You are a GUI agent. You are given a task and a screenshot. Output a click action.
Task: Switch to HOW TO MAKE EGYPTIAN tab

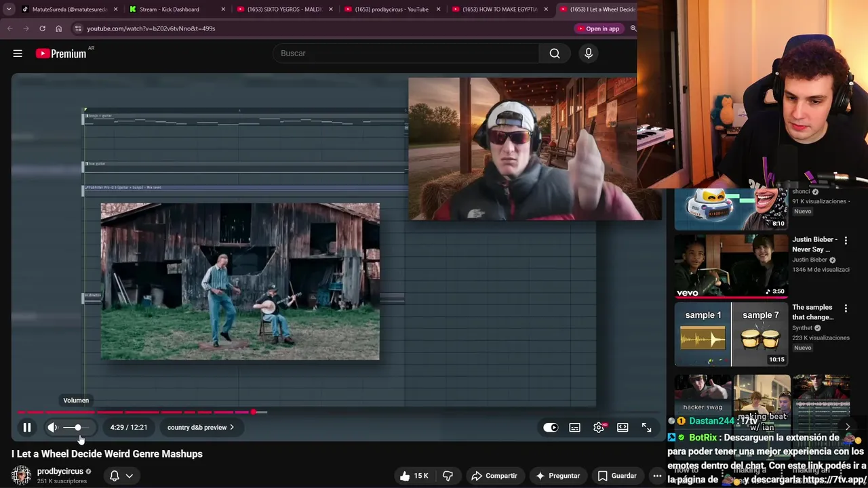[x=499, y=9]
